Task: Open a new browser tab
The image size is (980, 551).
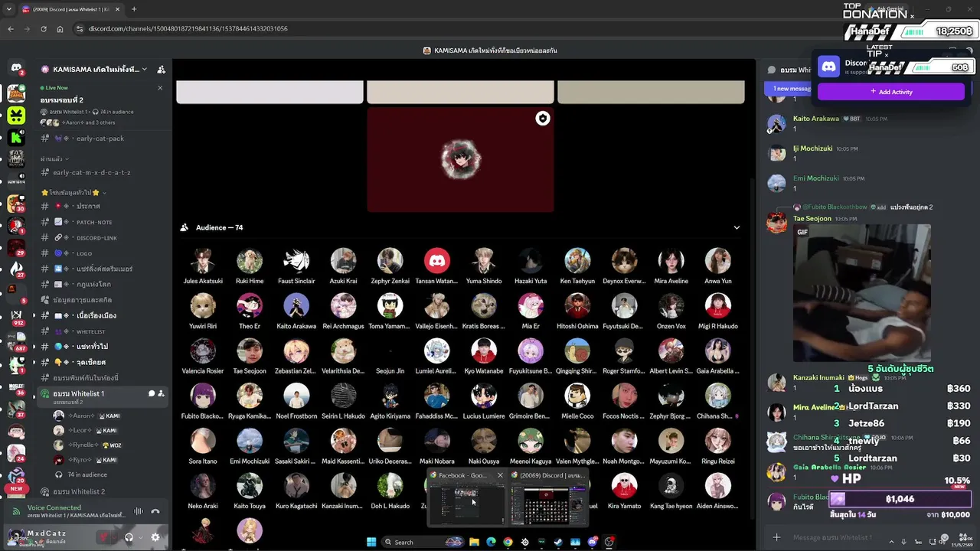Action: tap(134, 9)
